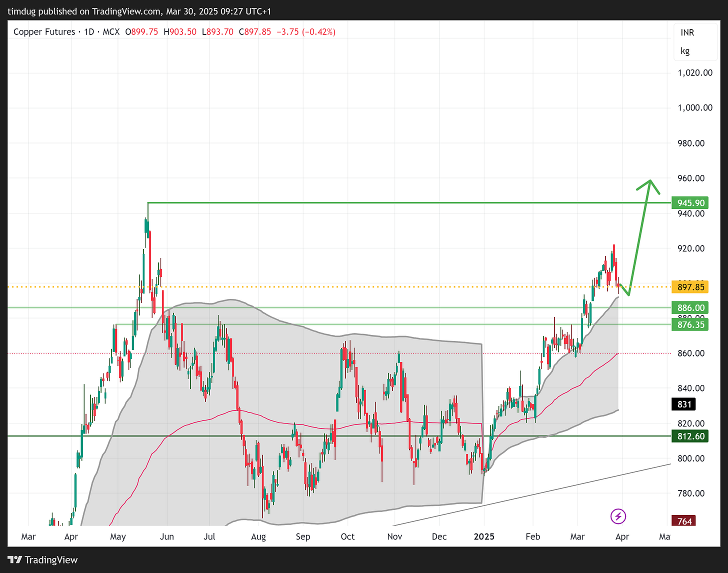Click the low value L893.70
This screenshot has height=573, width=728.
217,32
